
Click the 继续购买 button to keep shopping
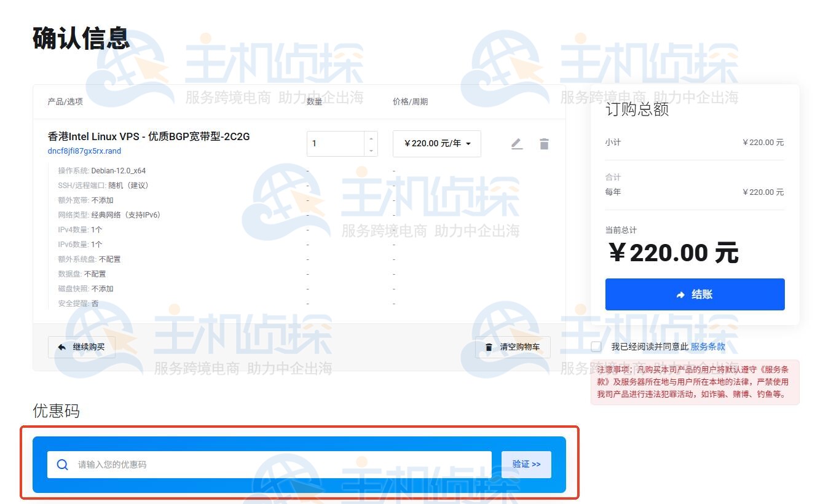[81, 347]
